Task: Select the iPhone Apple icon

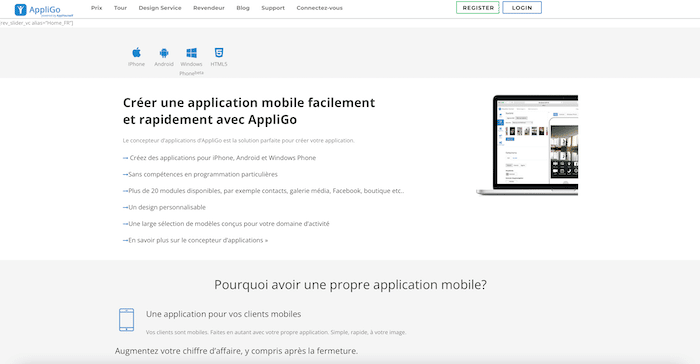Action: click(137, 53)
